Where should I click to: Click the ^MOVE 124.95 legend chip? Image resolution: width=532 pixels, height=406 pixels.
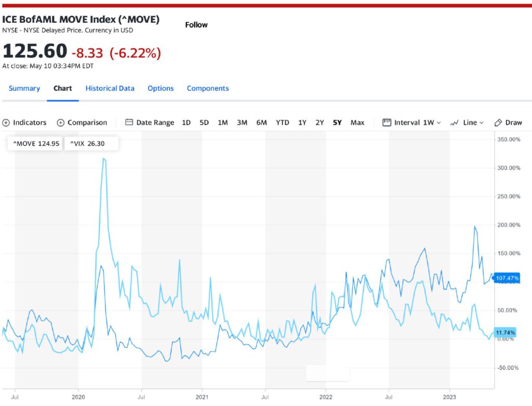coord(35,143)
